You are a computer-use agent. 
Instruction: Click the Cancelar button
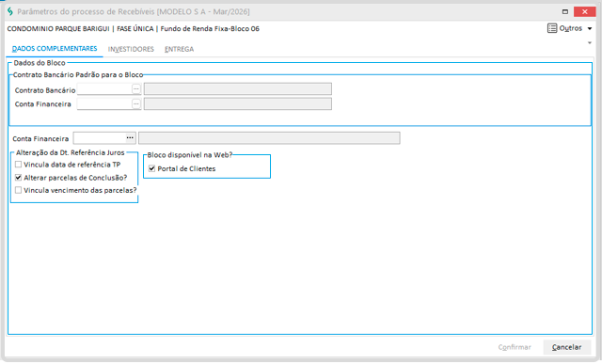[566, 347]
